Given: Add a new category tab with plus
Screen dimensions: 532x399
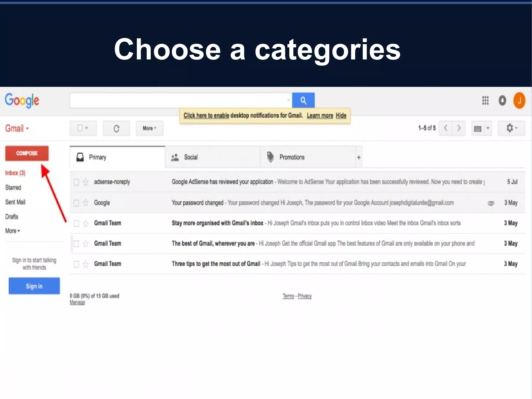Looking at the screenshot, I should point(359,157).
